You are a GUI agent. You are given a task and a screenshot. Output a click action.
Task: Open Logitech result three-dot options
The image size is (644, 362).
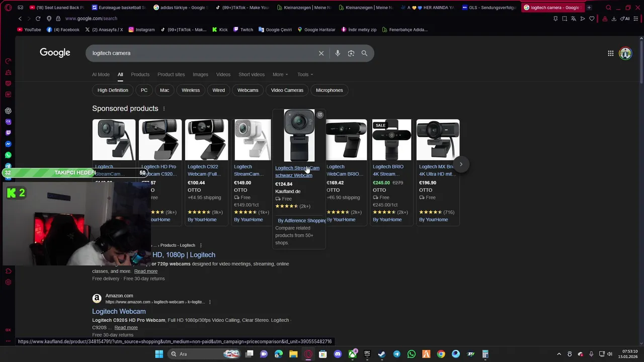201,245
